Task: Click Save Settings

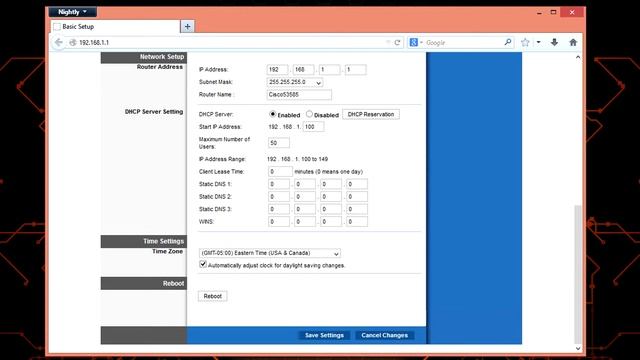Action: click(x=324, y=335)
